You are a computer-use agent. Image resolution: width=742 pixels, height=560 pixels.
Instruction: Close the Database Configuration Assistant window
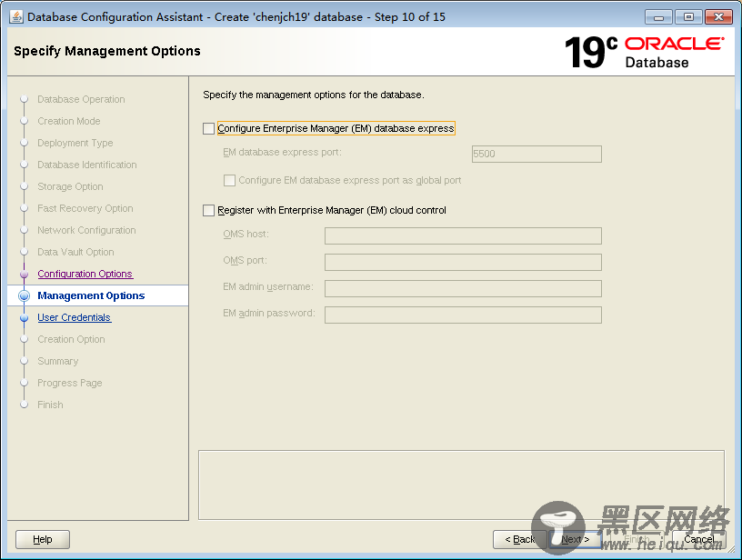[718, 17]
